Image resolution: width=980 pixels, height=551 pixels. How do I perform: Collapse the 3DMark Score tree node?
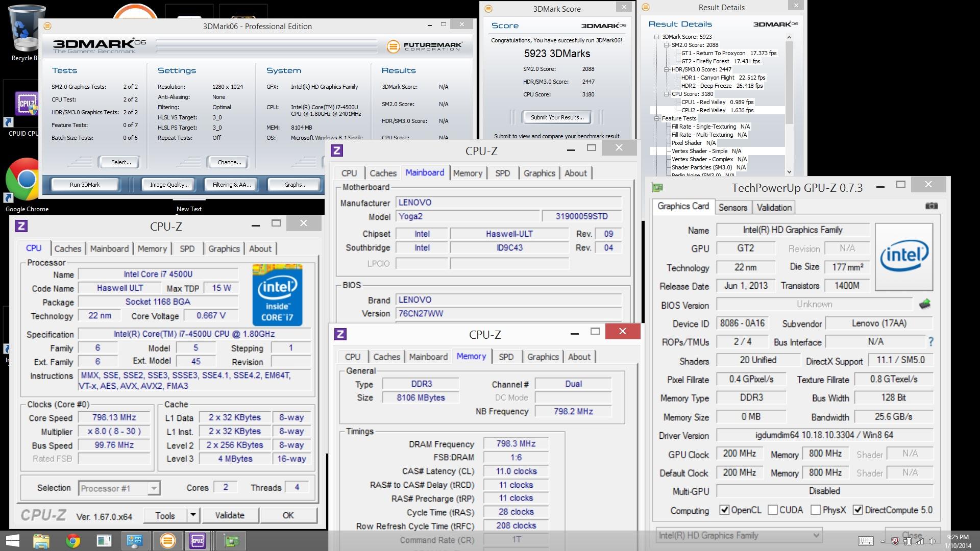click(x=657, y=37)
